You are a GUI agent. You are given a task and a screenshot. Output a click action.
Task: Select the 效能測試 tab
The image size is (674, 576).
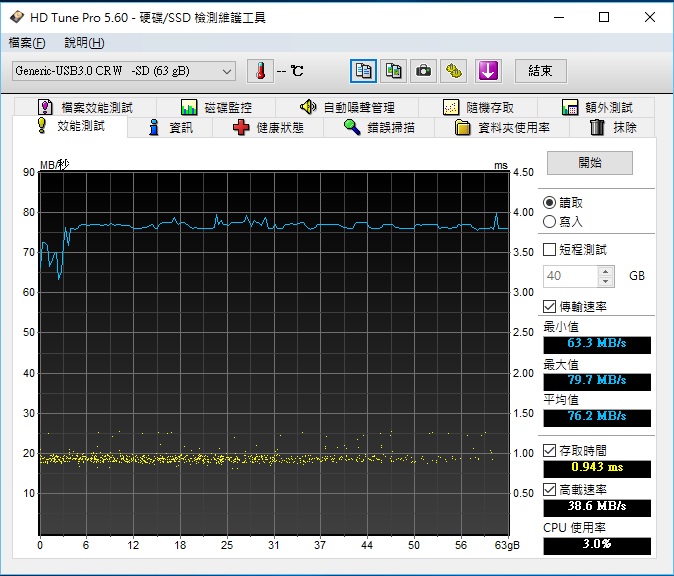pos(70,126)
